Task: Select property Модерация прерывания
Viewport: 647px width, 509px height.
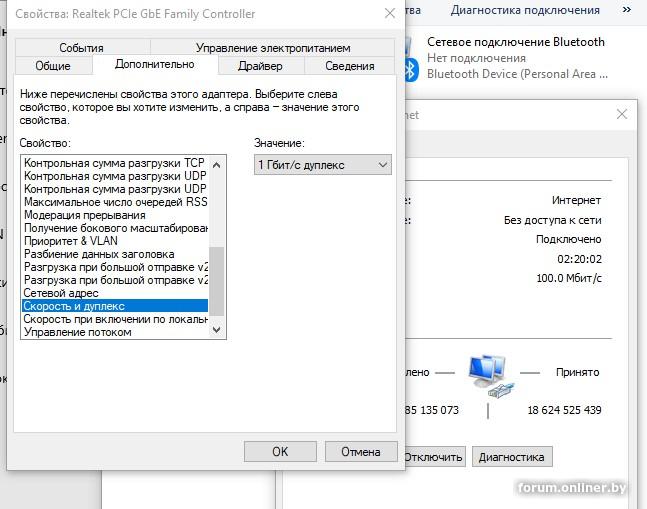Action: point(115,215)
